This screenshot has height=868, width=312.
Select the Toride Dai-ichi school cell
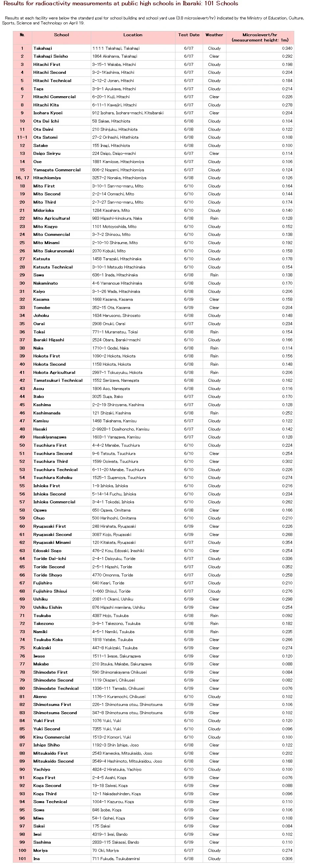click(61, 559)
